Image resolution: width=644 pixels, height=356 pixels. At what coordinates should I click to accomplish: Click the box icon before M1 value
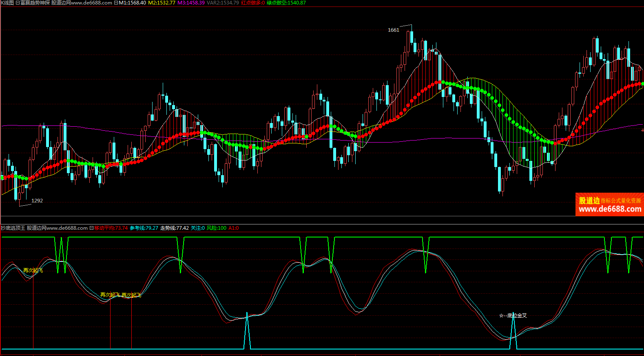click(116, 3)
